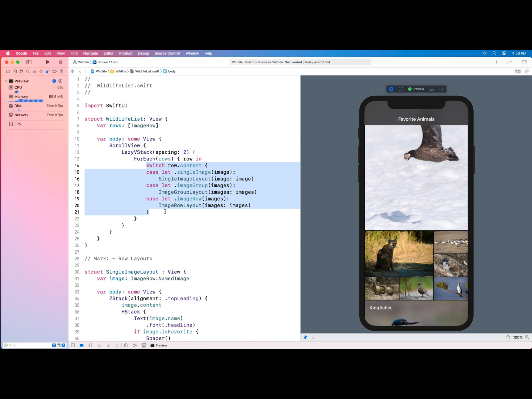Open the Source Control navigator icon

click(15, 71)
